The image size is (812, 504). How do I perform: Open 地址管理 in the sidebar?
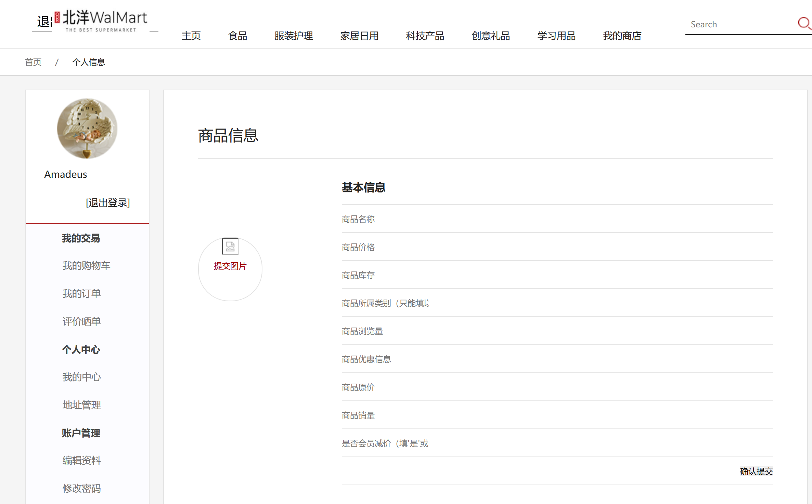click(81, 405)
